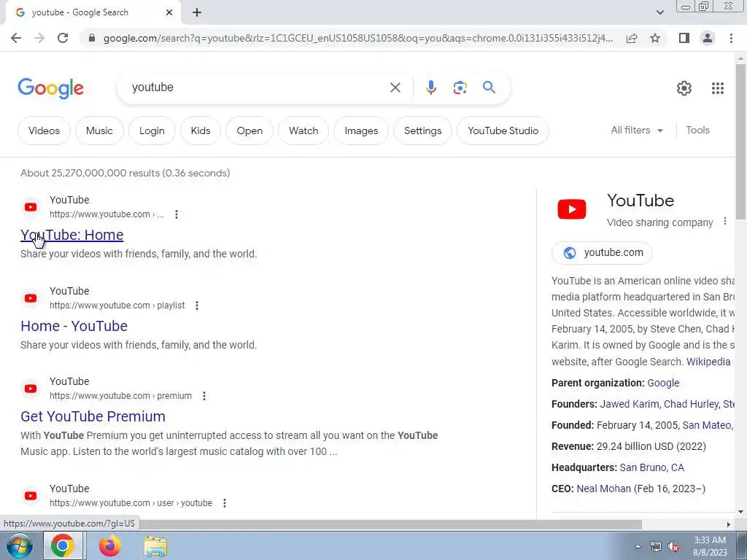
Task: Open the Chrome profile avatar menu
Action: click(x=708, y=38)
